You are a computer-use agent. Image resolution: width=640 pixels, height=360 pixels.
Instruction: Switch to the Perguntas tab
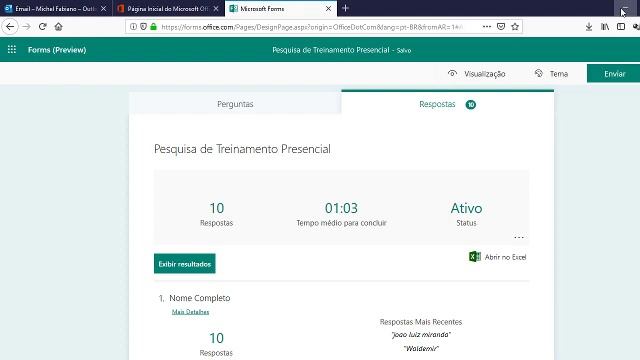point(235,104)
